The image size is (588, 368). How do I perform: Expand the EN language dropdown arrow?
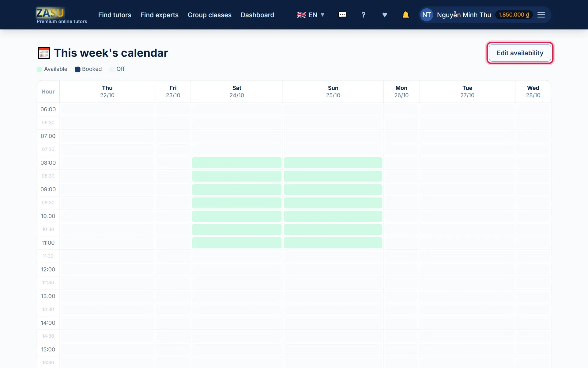pos(322,15)
